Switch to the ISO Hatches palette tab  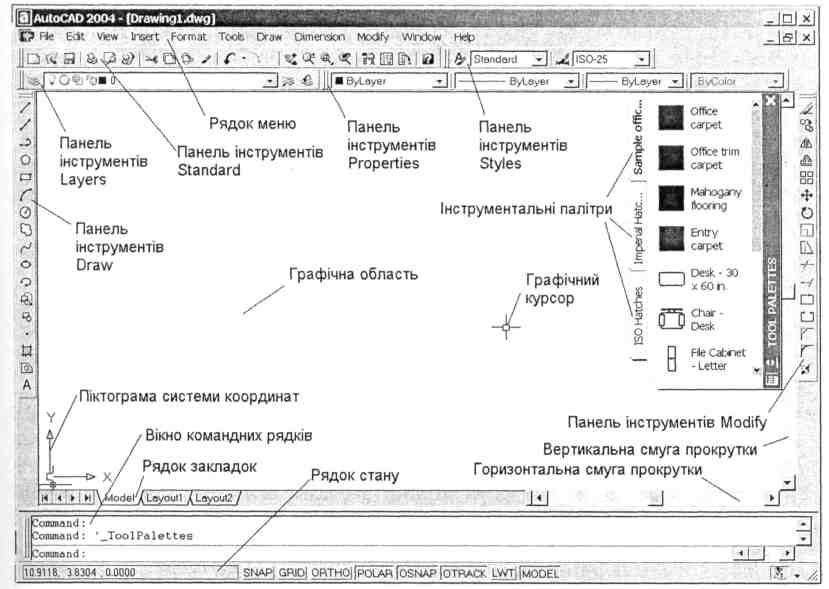pyautogui.click(x=639, y=316)
